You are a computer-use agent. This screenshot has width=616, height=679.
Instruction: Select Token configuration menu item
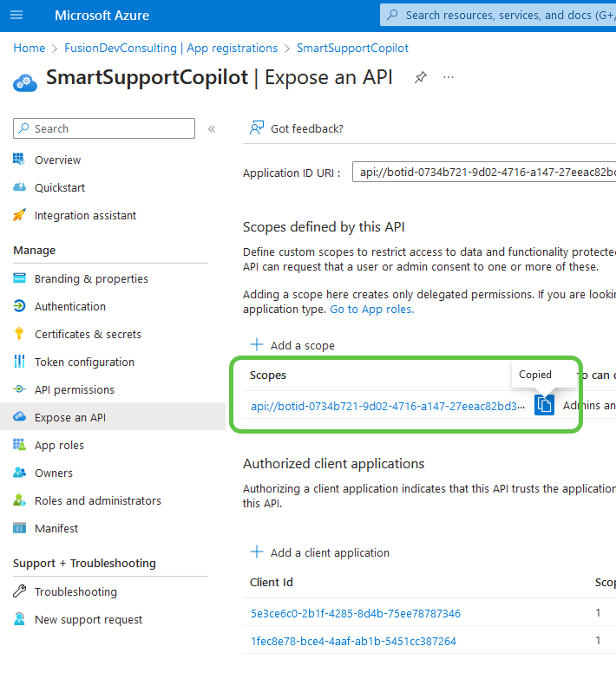(84, 362)
